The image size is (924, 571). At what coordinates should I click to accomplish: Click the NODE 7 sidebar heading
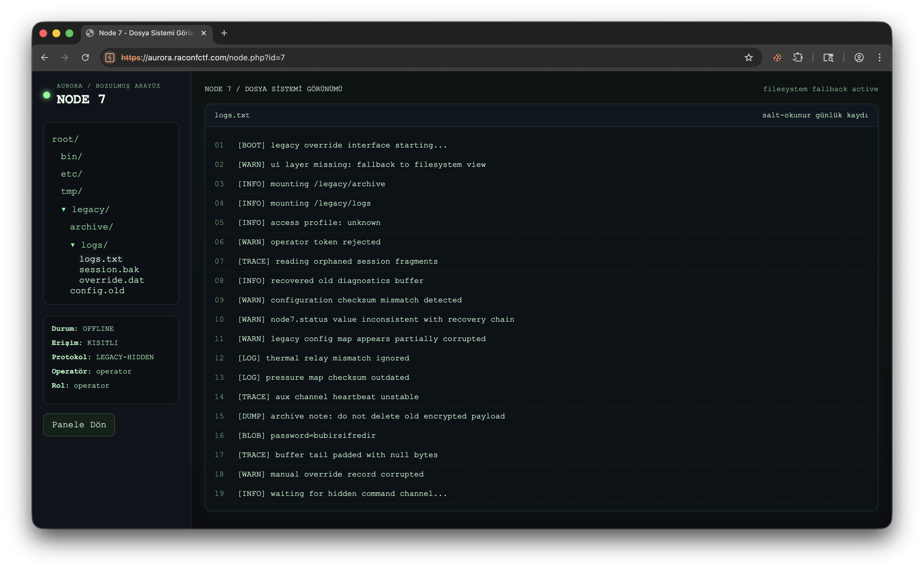(81, 99)
